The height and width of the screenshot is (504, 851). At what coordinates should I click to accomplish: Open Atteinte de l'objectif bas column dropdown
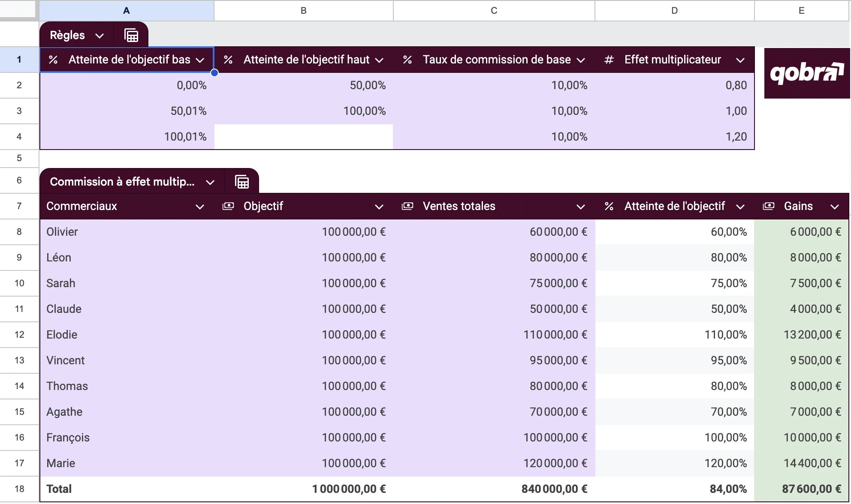200,60
